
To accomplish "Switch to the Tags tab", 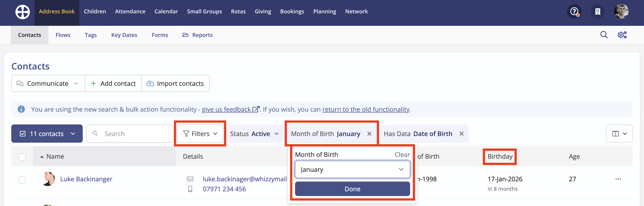I will pyautogui.click(x=91, y=35).
